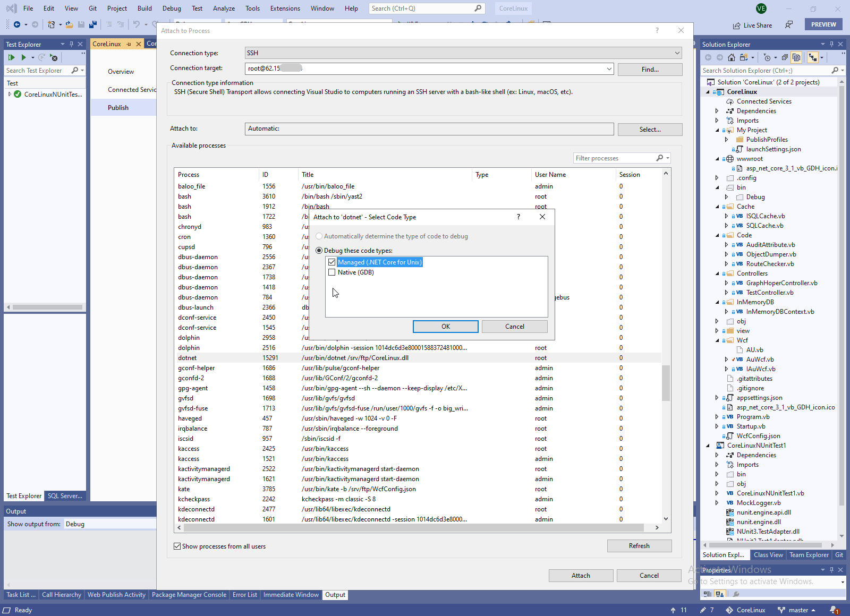The height and width of the screenshot is (616, 850).
Task: Click the Select... button
Action: click(650, 130)
